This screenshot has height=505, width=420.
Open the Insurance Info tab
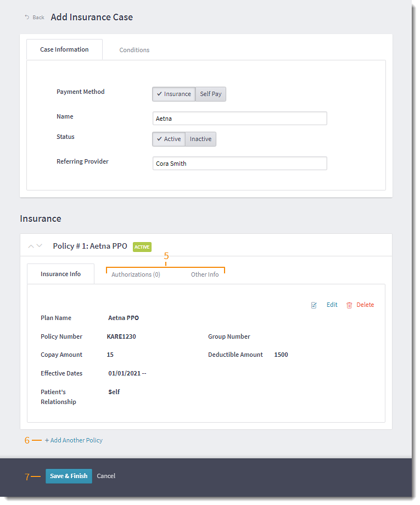click(x=60, y=274)
